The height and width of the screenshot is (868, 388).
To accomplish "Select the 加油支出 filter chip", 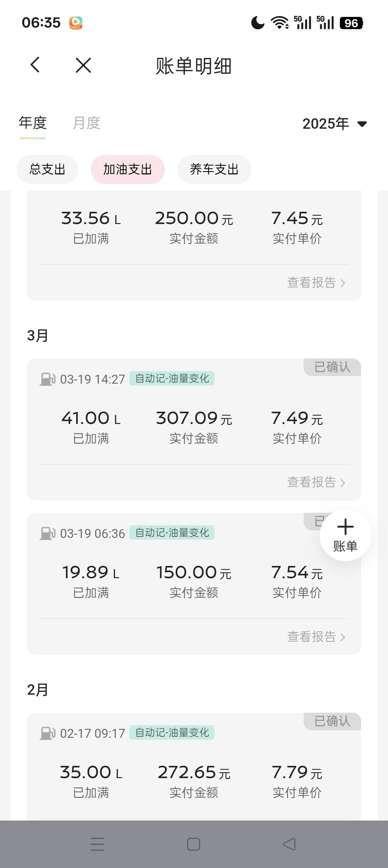I will [128, 169].
